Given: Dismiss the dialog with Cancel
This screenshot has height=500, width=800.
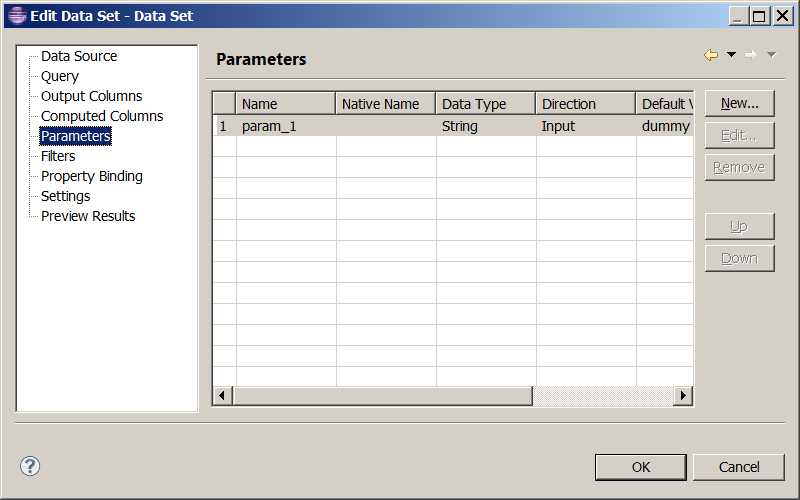Looking at the screenshot, I should point(739,467).
